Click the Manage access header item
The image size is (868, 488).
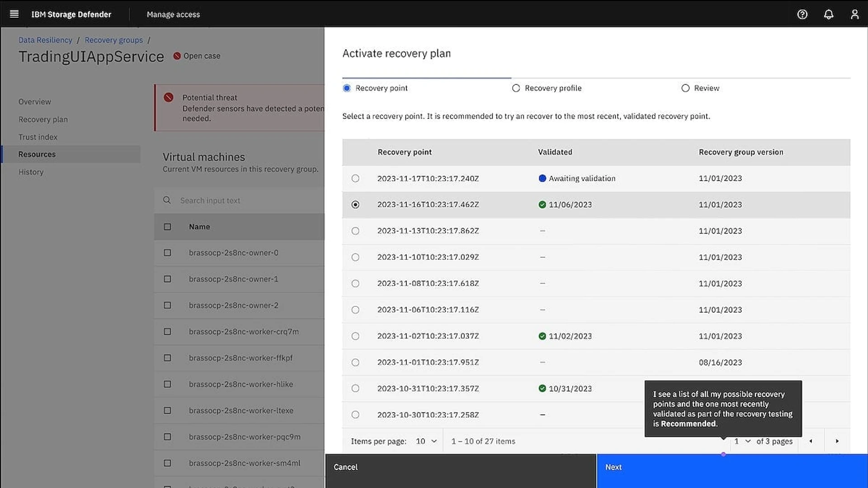tap(173, 14)
